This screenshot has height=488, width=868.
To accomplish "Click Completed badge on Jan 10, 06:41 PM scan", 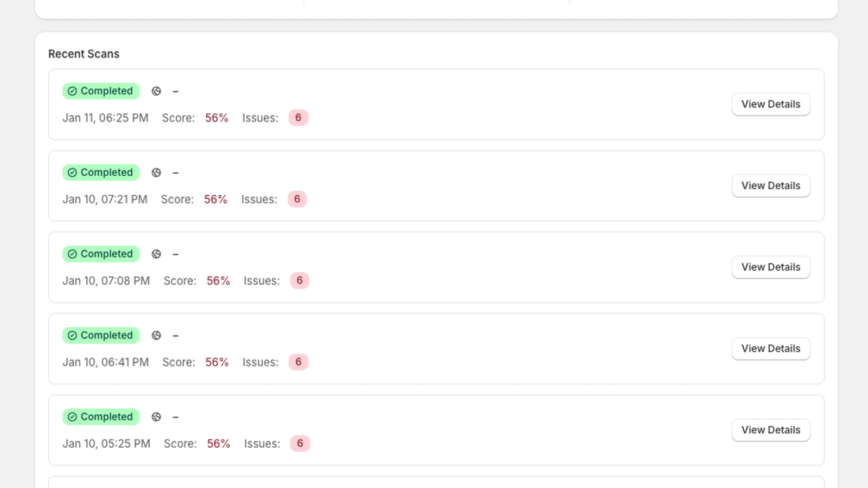I will coord(101,335).
